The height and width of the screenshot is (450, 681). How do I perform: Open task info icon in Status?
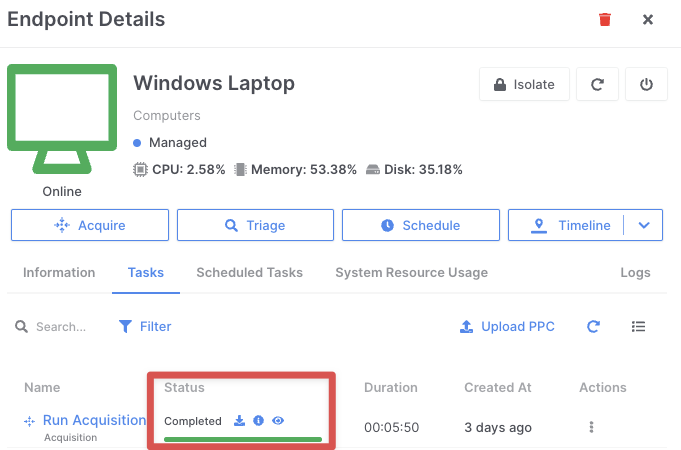258,421
